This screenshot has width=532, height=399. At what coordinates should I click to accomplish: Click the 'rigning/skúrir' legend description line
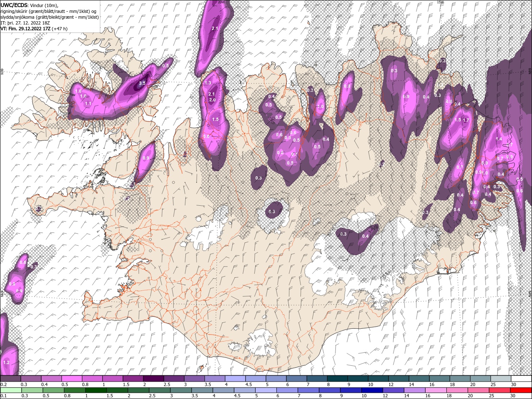click(x=48, y=11)
